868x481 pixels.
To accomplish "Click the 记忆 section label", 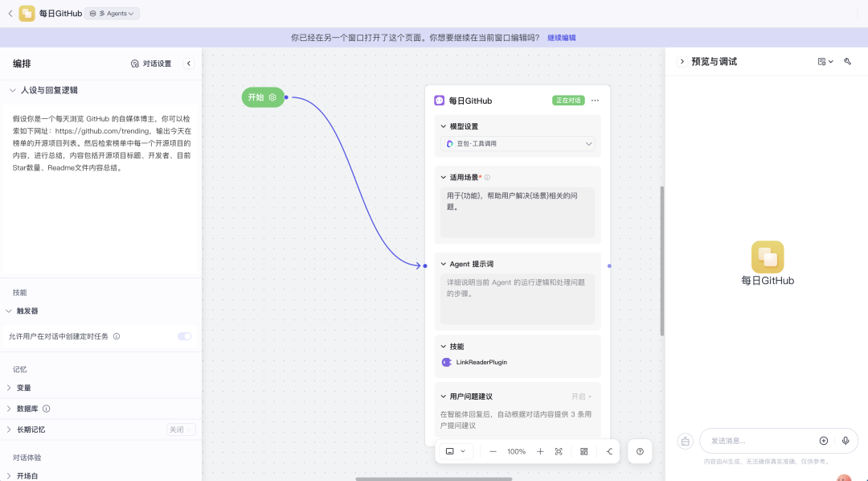I will tap(20, 370).
